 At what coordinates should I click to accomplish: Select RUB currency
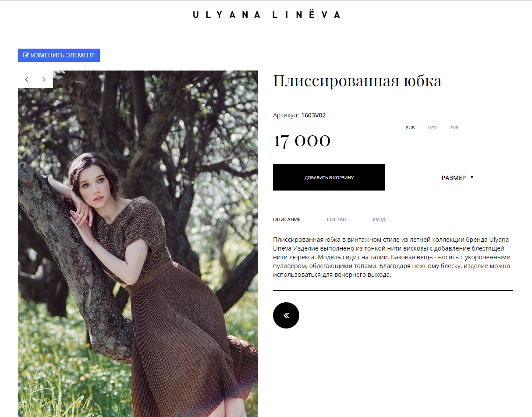(x=410, y=128)
